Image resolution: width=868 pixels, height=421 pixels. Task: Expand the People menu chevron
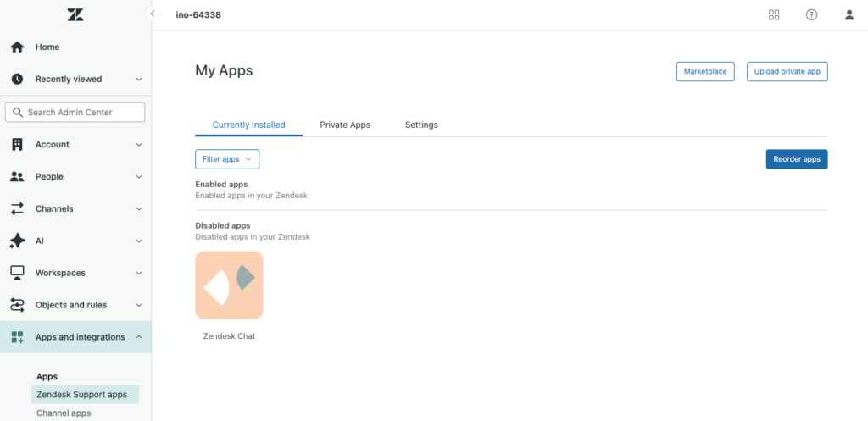139,177
